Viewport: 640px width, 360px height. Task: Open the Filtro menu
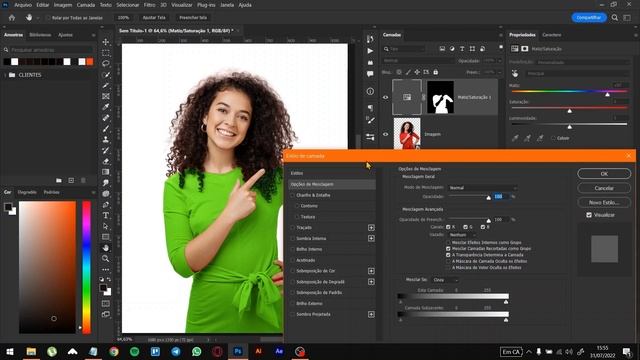pyautogui.click(x=149, y=5)
